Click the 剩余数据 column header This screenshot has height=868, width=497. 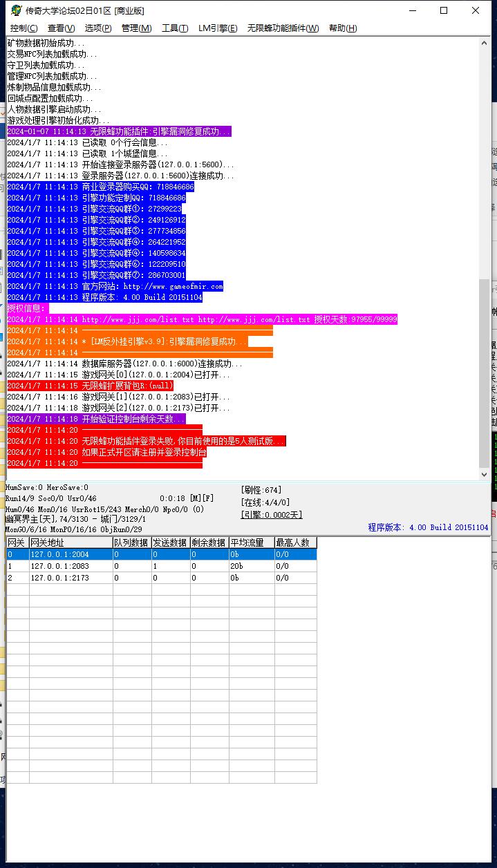point(209,543)
